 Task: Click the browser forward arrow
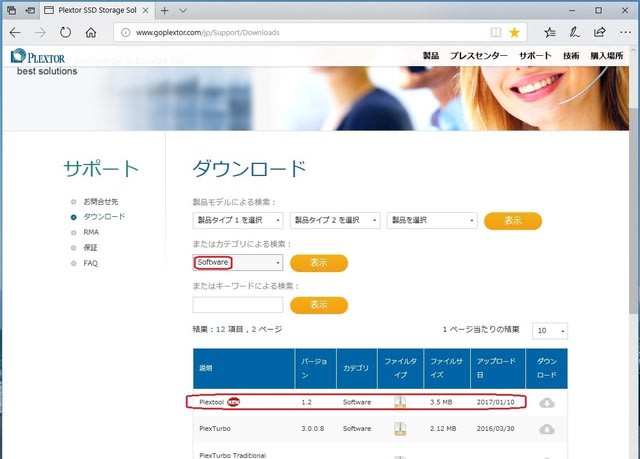click(40, 33)
